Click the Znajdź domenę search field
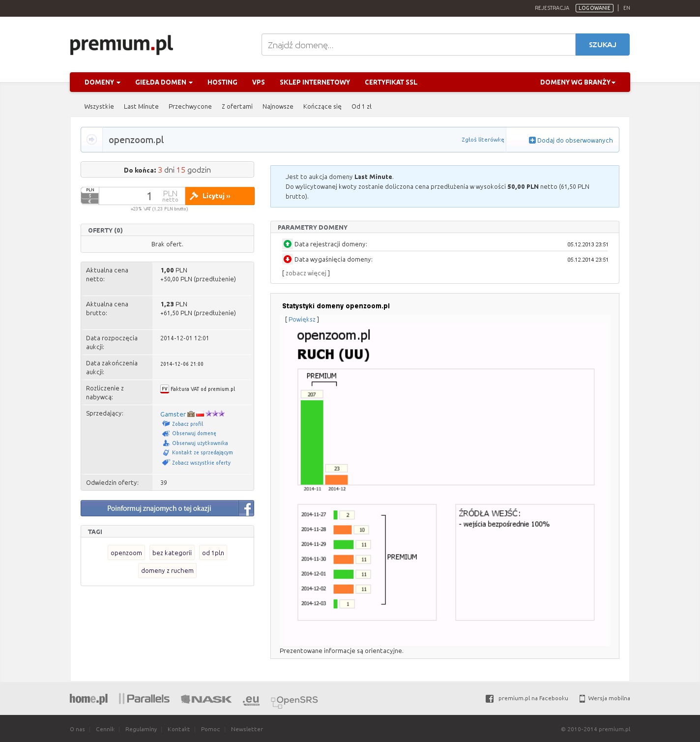The width and height of the screenshot is (700, 742). point(418,45)
